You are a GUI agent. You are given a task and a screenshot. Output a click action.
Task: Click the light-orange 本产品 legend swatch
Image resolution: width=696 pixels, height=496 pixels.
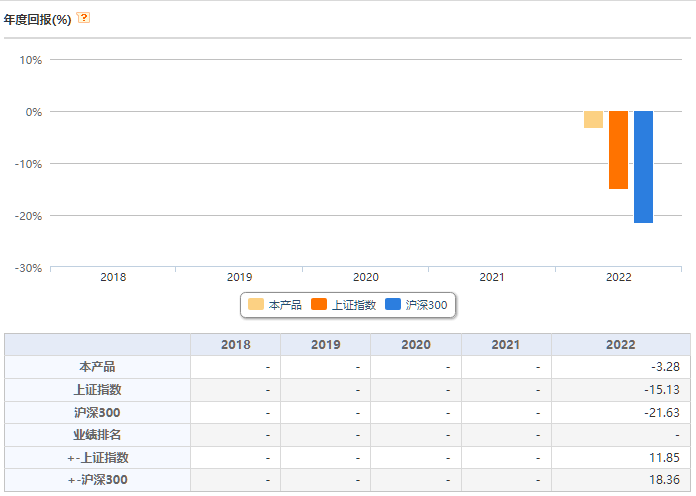pyautogui.click(x=256, y=305)
